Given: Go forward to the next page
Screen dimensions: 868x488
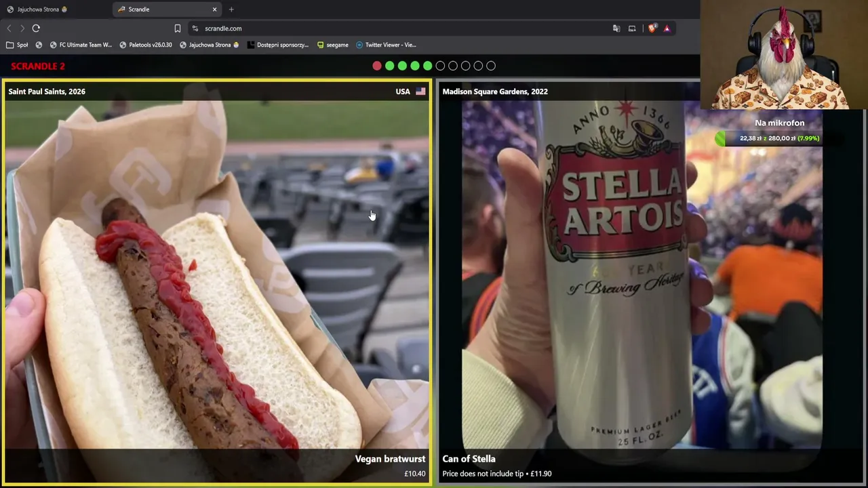Looking at the screenshot, I should (22, 28).
